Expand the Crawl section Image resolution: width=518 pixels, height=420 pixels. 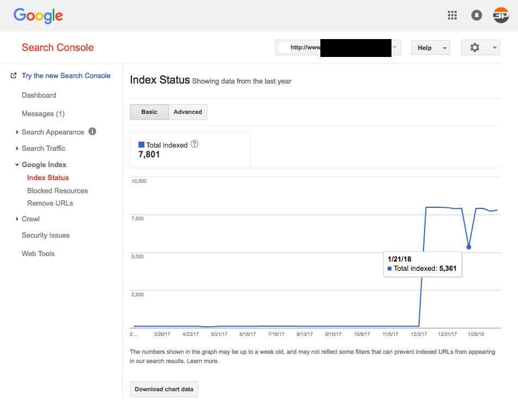point(17,219)
